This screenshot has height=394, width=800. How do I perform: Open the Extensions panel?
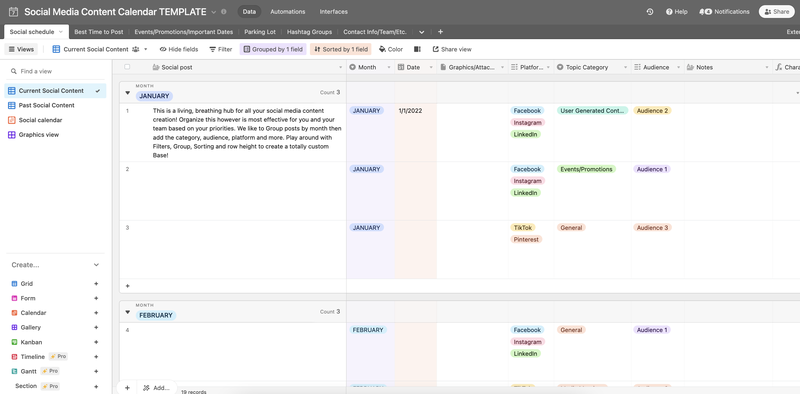(793, 32)
